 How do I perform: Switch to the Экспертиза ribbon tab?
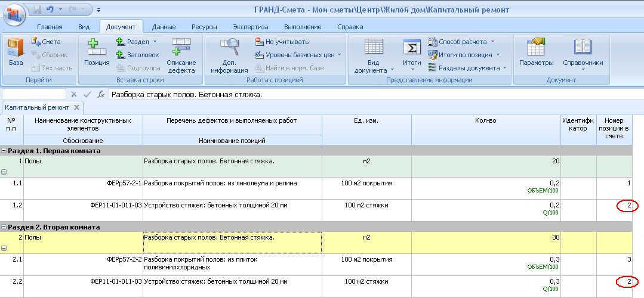click(x=251, y=27)
